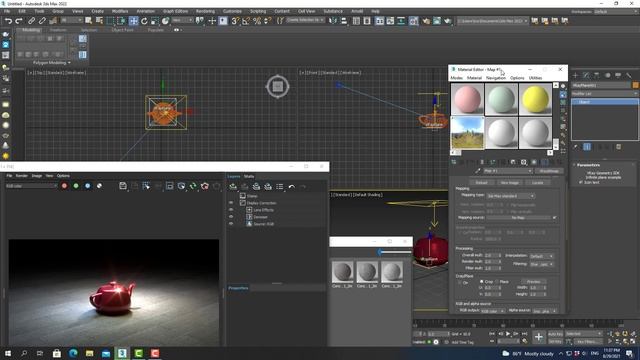The width and height of the screenshot is (640, 360).
Task: Switch to the Stats tab
Action: [249, 176]
